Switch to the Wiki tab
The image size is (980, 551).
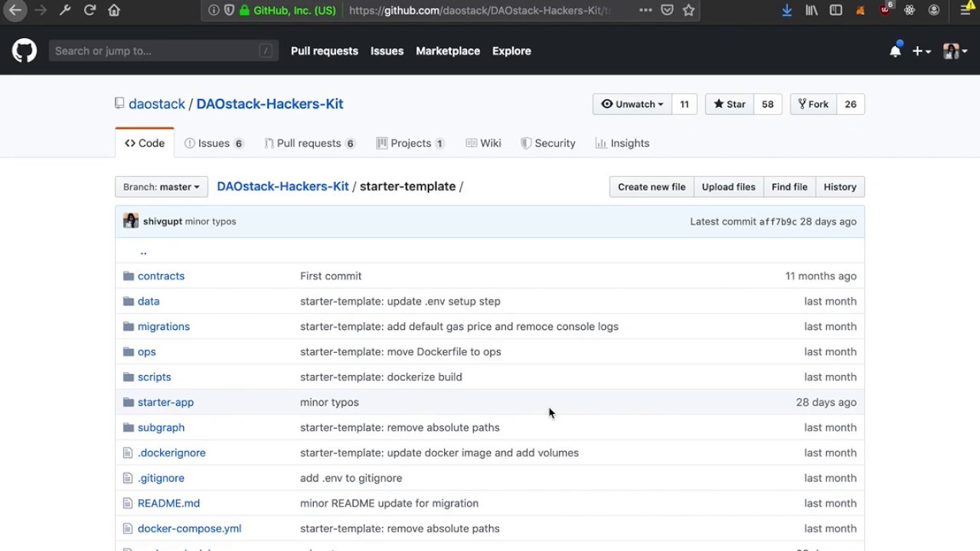click(x=483, y=143)
